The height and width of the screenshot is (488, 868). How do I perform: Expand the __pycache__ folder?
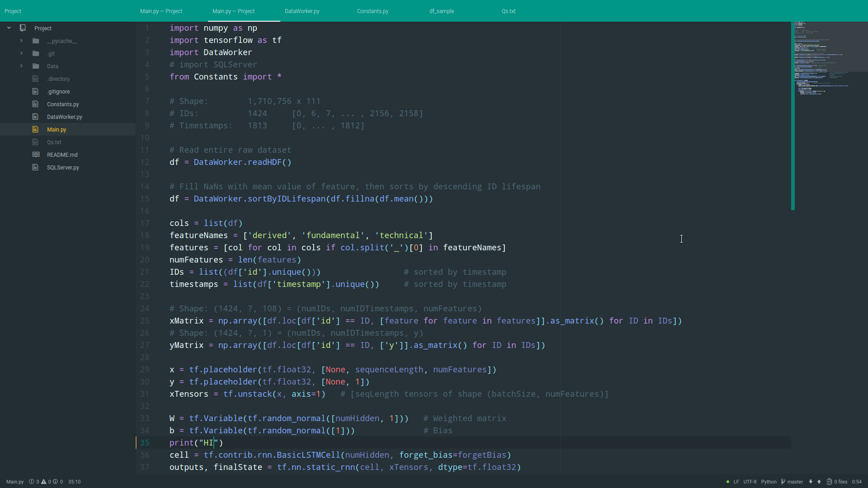pos(21,41)
